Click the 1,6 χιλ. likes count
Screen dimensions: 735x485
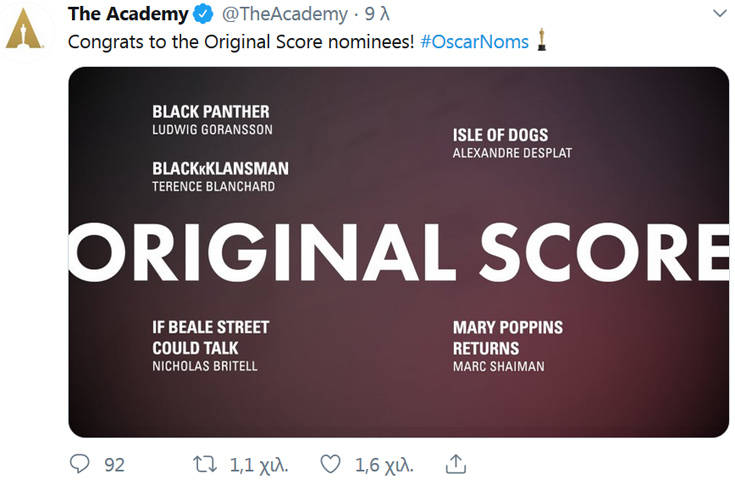(x=384, y=465)
